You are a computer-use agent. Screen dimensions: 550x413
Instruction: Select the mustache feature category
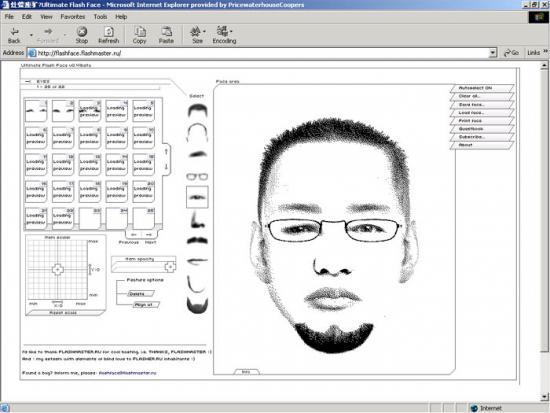click(x=197, y=241)
